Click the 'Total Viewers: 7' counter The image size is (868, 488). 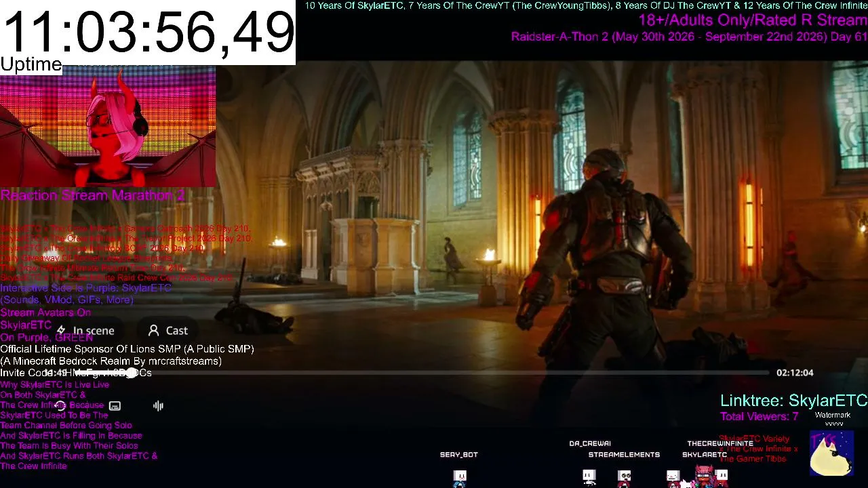coord(759,416)
